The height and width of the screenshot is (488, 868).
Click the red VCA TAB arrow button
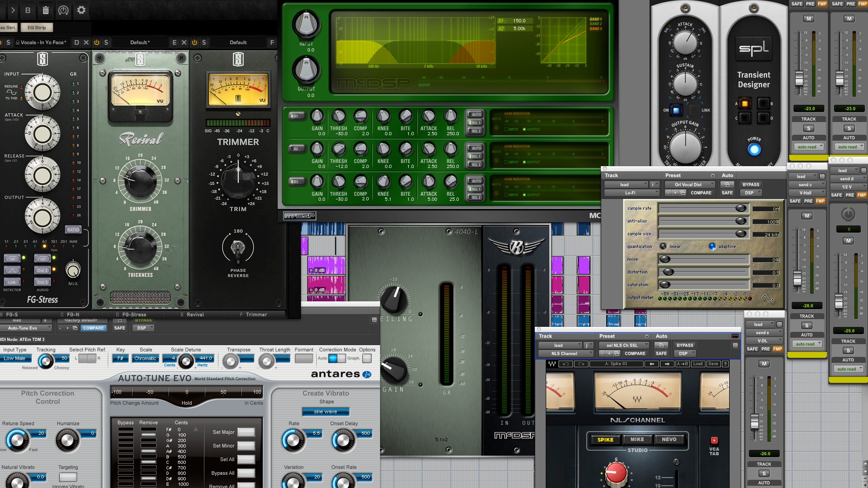714,440
